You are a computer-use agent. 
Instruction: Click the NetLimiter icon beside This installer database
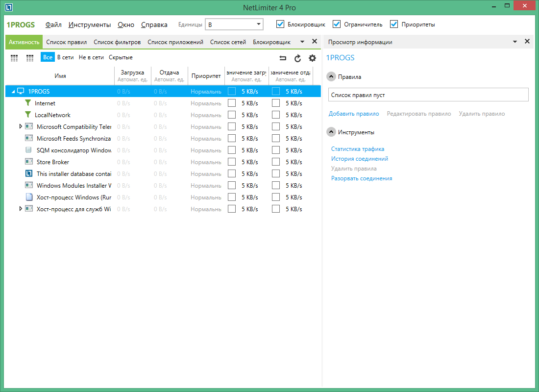coord(29,174)
